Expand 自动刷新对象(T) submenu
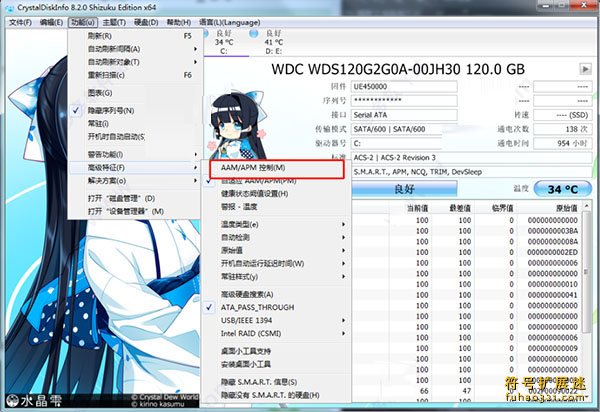Image resolution: width=600 pixels, height=412 pixels. pos(135,62)
